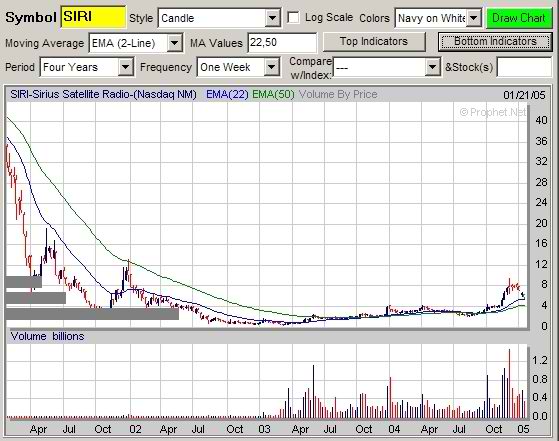
Task: Click the 03 year label on time axis
Action: 264,429
